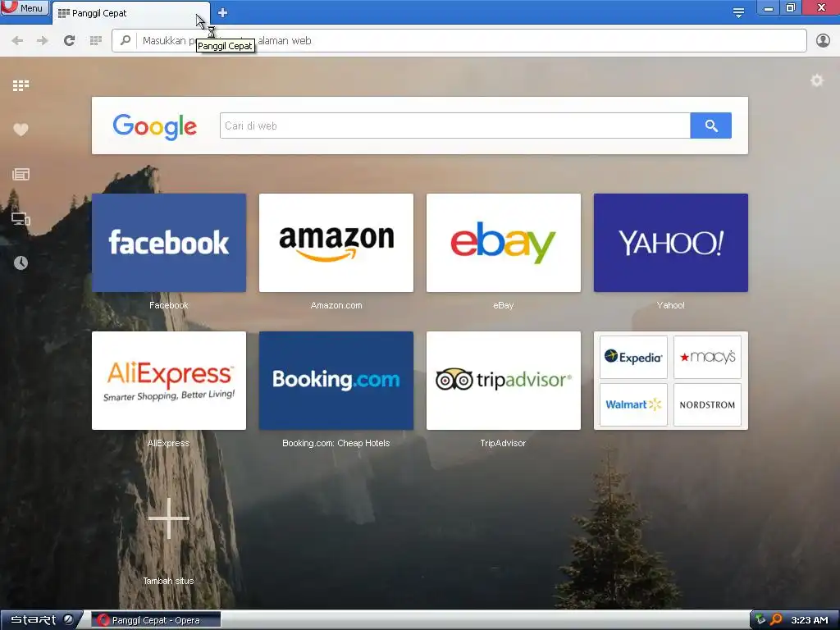Focus the address bar input field
The width and height of the screenshot is (840, 630).
[459, 41]
